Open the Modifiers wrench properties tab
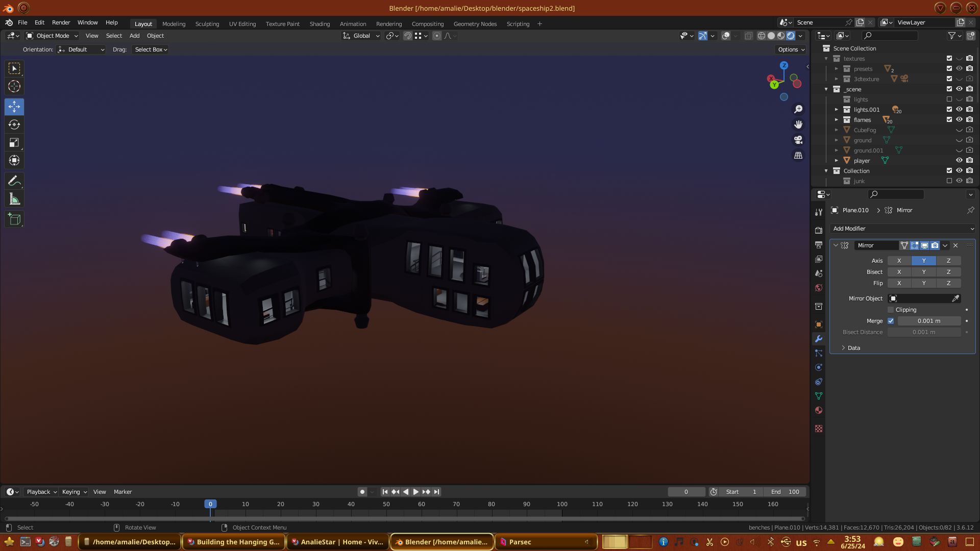Image resolution: width=980 pixels, height=551 pixels. click(x=819, y=339)
